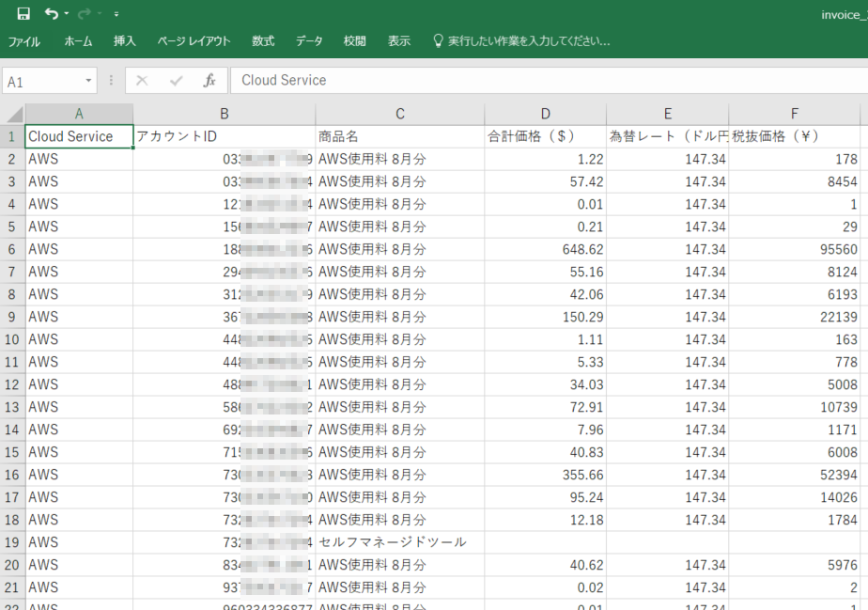Open the データ ribbon tab
The height and width of the screenshot is (610, 868).
pos(309,41)
